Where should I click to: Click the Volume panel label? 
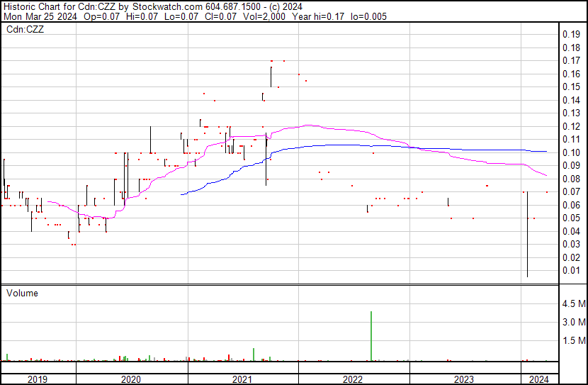click(22, 293)
